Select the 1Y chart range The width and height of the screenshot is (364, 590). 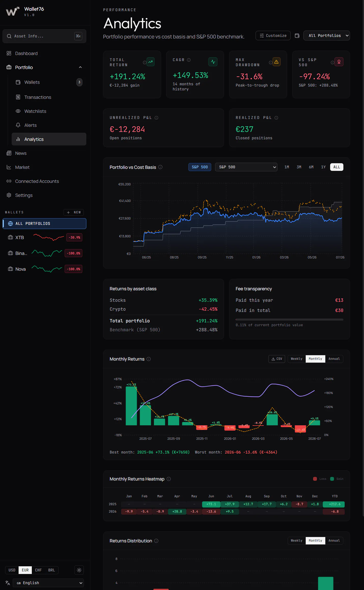[x=323, y=167]
